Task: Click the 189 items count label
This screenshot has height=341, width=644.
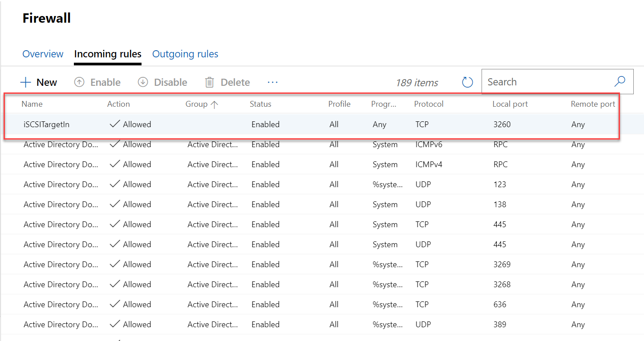Action: [x=417, y=83]
